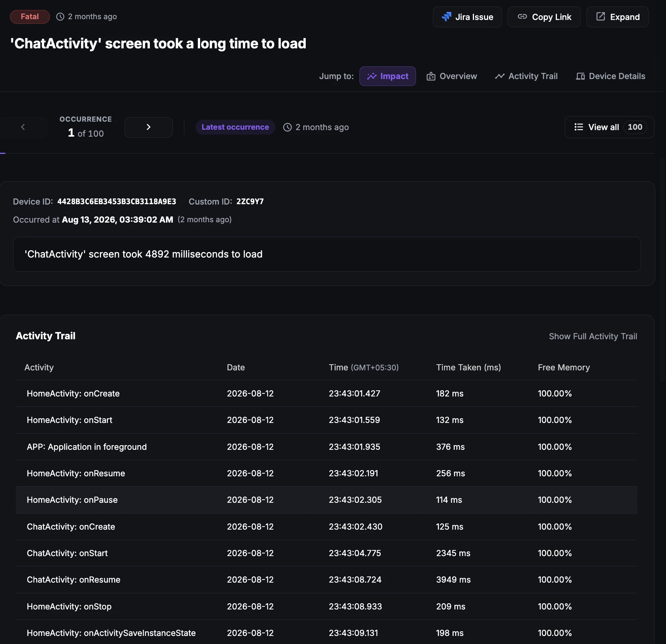Click the Jira Issue button
Image resolution: width=666 pixels, height=644 pixels.
pyautogui.click(x=467, y=17)
